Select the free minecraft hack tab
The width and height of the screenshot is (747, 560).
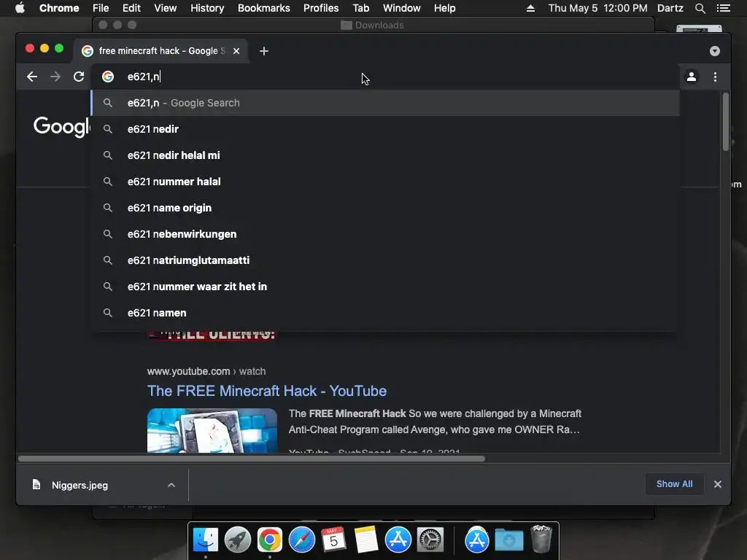(160, 51)
